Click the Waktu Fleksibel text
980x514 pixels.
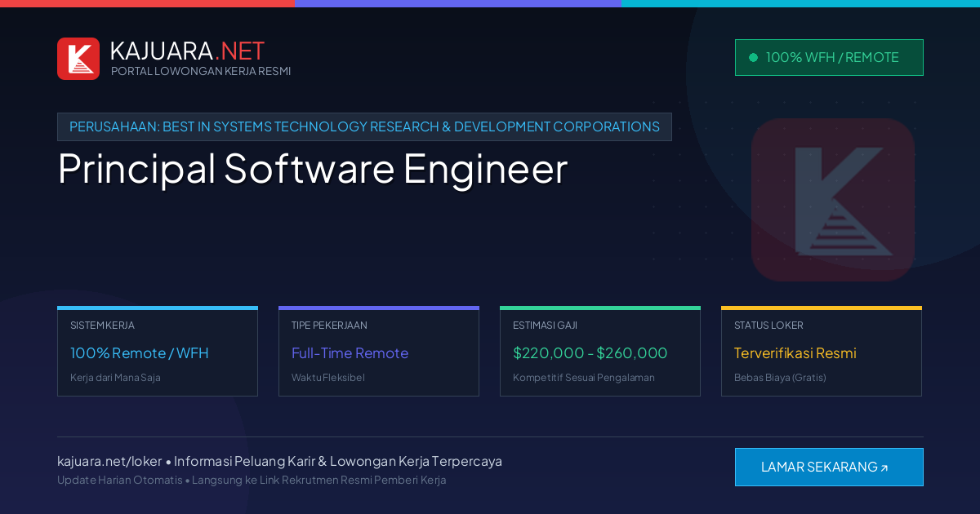pos(328,378)
